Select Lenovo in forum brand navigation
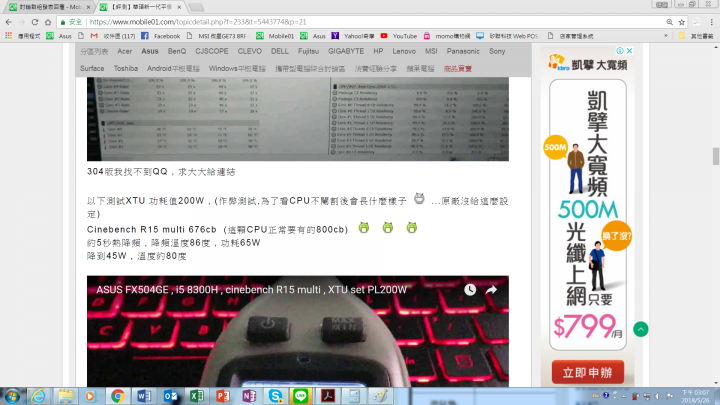 404,51
